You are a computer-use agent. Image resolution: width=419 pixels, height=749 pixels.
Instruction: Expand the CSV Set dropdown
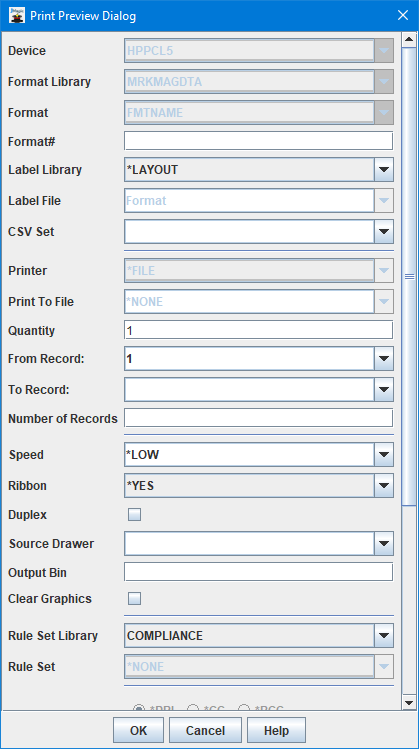tap(384, 232)
